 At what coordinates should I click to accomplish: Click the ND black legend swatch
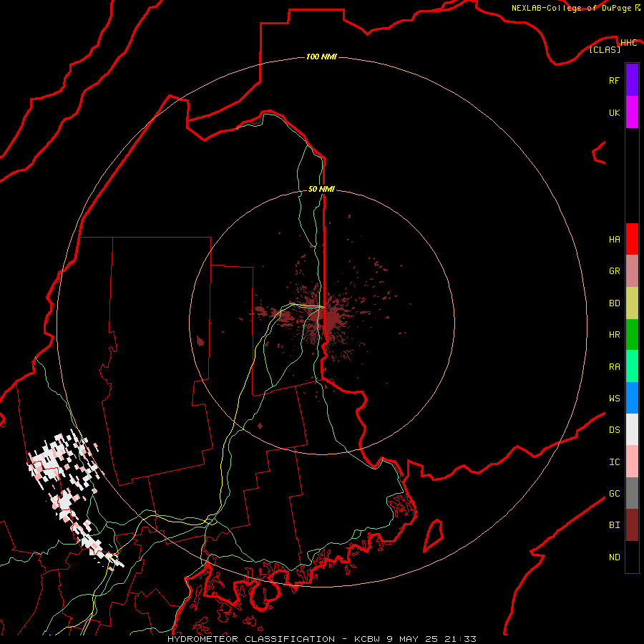pyautogui.click(x=632, y=557)
